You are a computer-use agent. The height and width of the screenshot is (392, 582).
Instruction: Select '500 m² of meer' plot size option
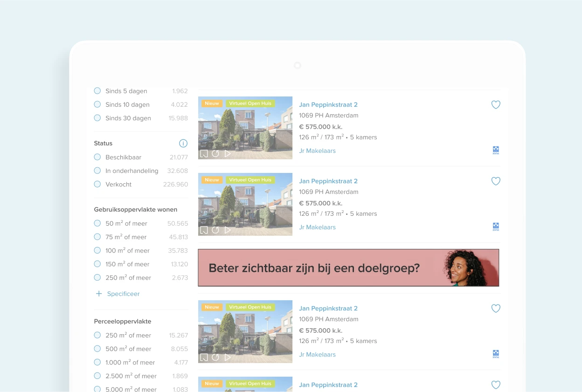(97, 349)
